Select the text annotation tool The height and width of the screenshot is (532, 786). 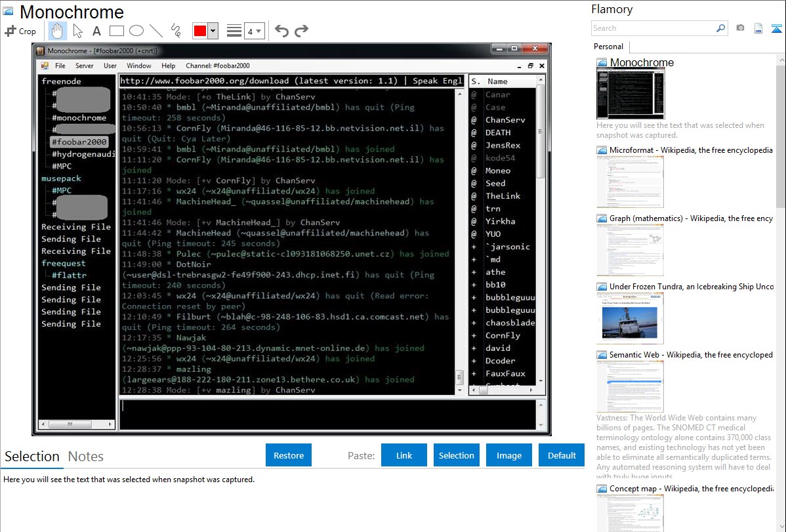(x=96, y=31)
